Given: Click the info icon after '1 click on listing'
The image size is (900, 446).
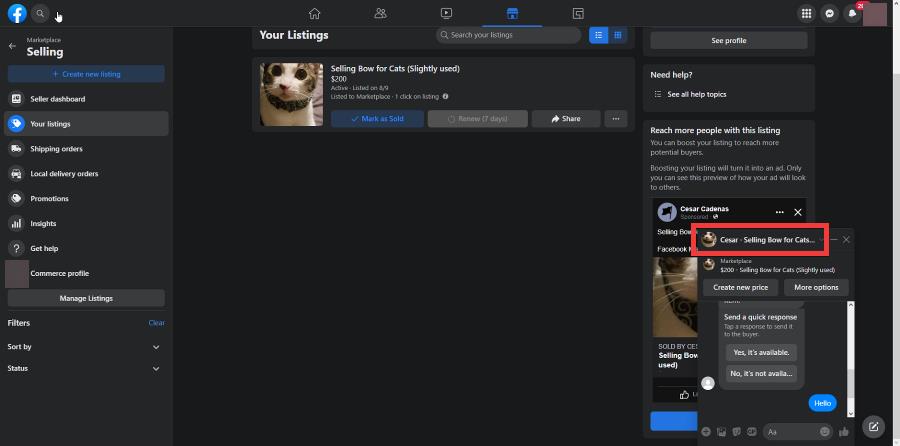Looking at the screenshot, I should click(x=445, y=96).
